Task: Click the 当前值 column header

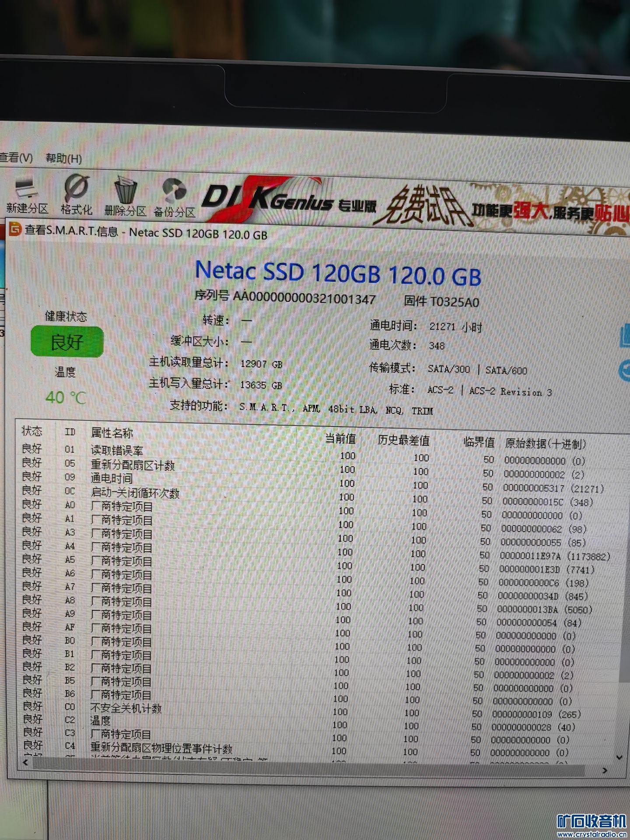Action: pyautogui.click(x=340, y=438)
